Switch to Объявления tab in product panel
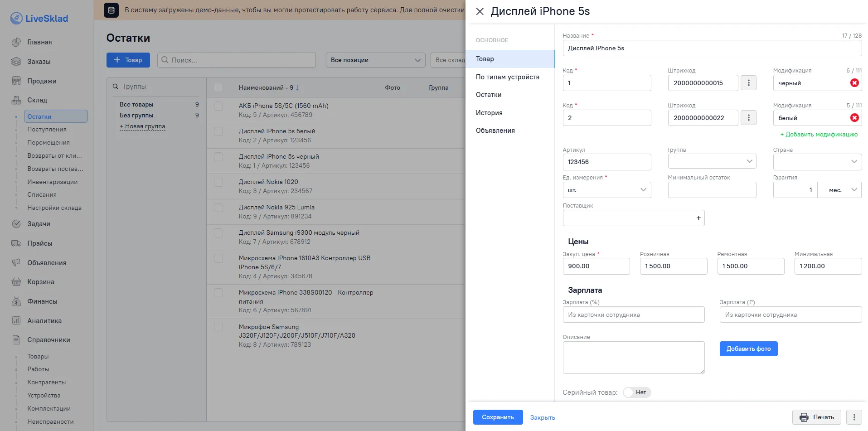 point(495,131)
